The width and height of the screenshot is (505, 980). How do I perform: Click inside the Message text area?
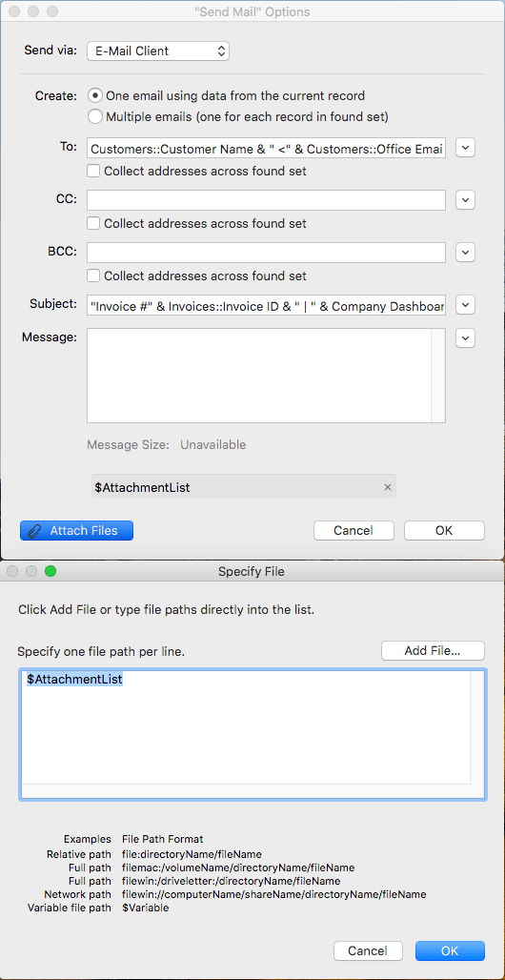(259, 377)
